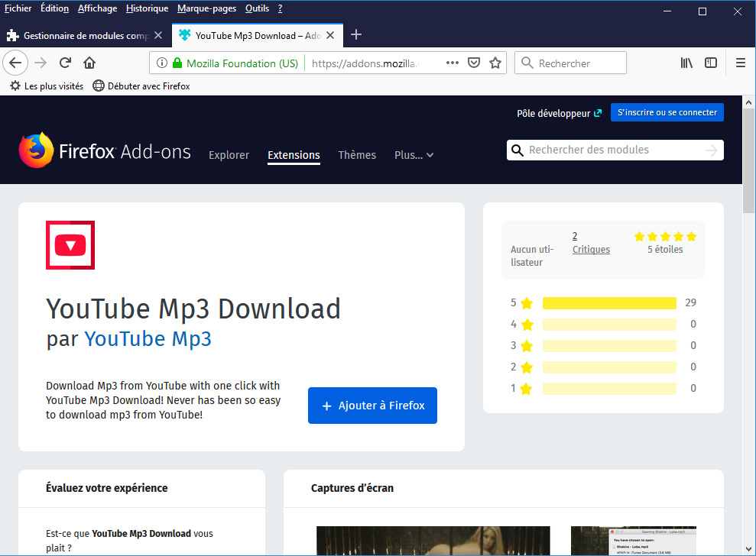Viewport: 756px width, 556px height.
Task: Click the Captures d'écran heading
Action: point(352,488)
